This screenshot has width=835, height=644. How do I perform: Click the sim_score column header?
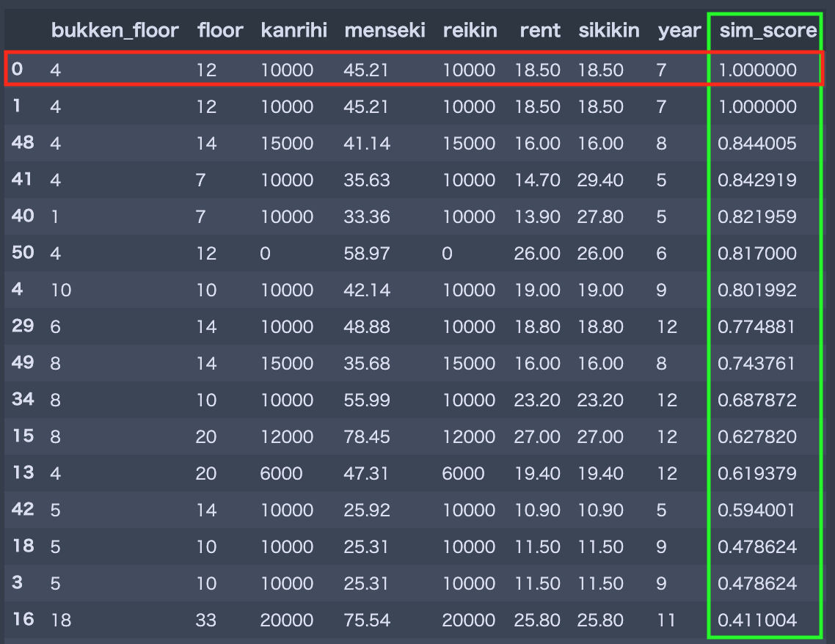coord(768,30)
